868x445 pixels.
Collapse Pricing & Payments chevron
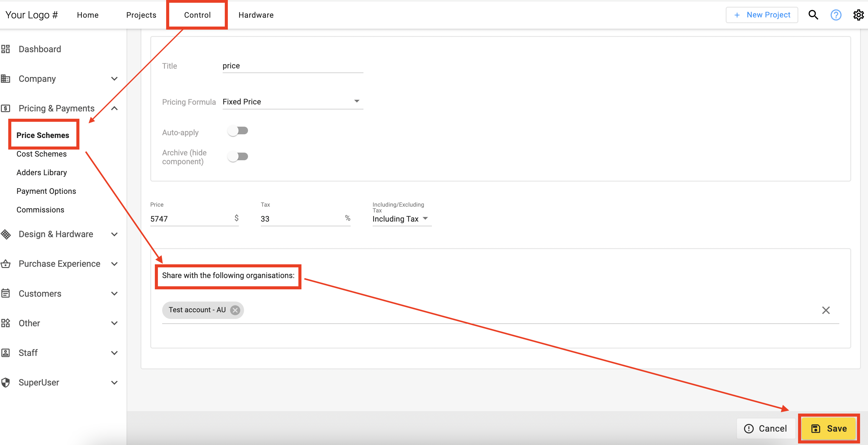(115, 108)
